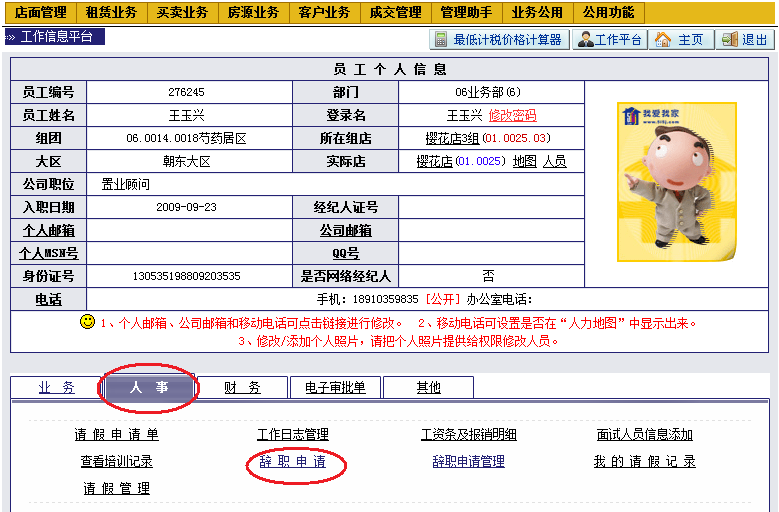
Task: Click the 06业务部(6) department text
Action: pos(488,92)
